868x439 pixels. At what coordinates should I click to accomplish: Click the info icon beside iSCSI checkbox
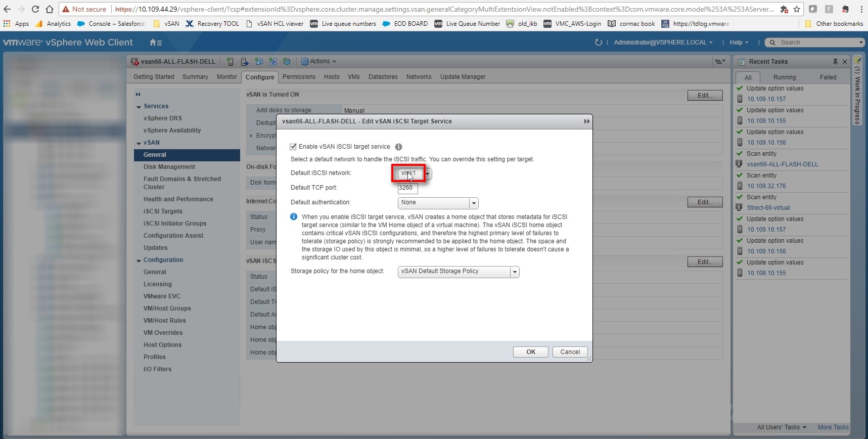(x=398, y=147)
